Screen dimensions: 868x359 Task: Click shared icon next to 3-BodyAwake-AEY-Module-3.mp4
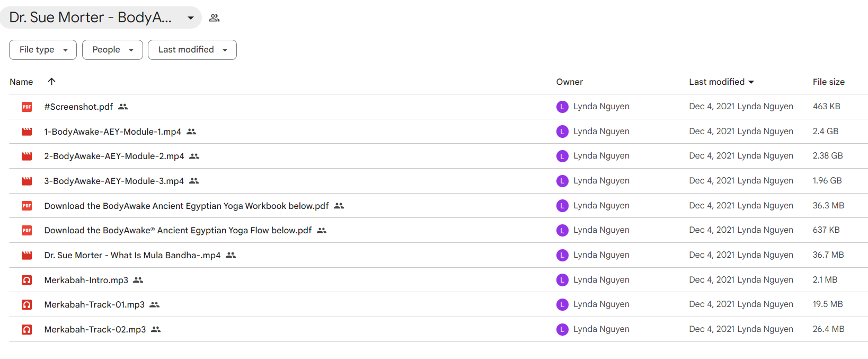point(194,181)
